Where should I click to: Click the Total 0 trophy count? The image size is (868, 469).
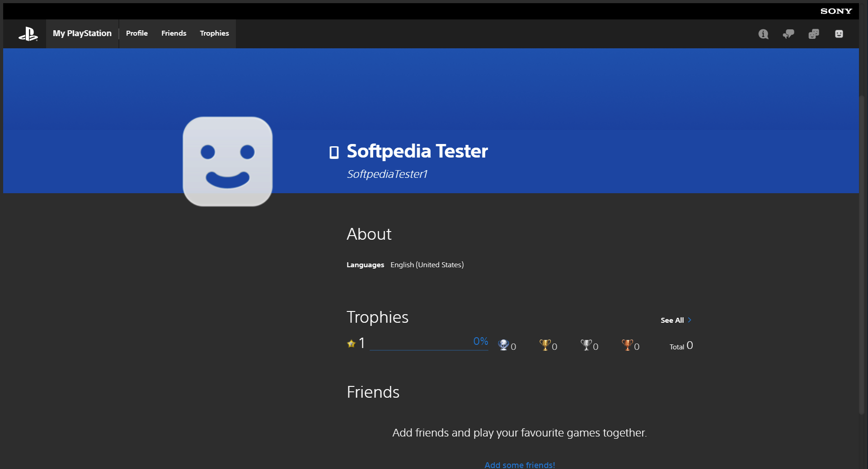coord(681,346)
